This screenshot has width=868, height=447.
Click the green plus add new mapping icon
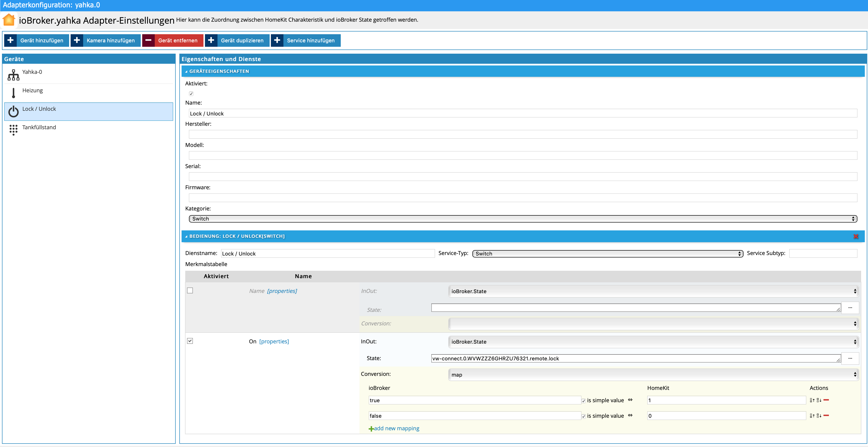(x=371, y=429)
